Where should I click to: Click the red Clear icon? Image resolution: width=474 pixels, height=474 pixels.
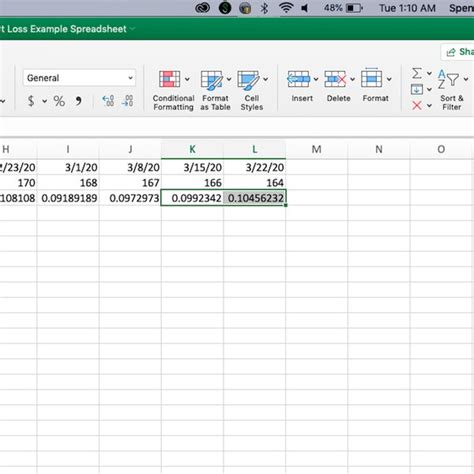tap(417, 106)
